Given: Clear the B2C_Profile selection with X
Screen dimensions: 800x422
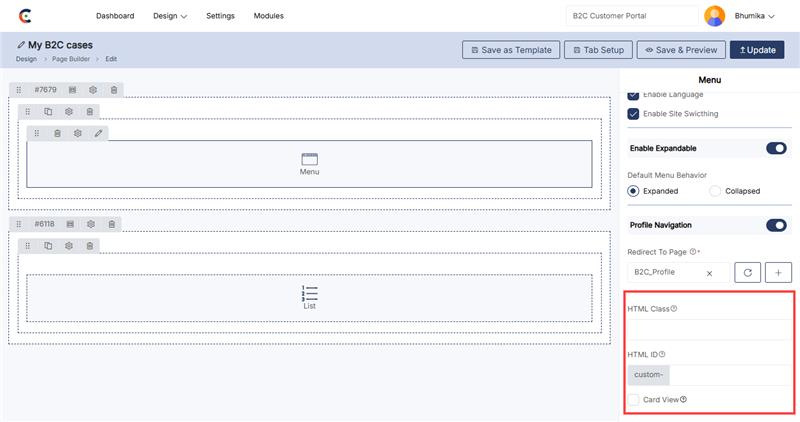Looking at the screenshot, I should [709, 272].
